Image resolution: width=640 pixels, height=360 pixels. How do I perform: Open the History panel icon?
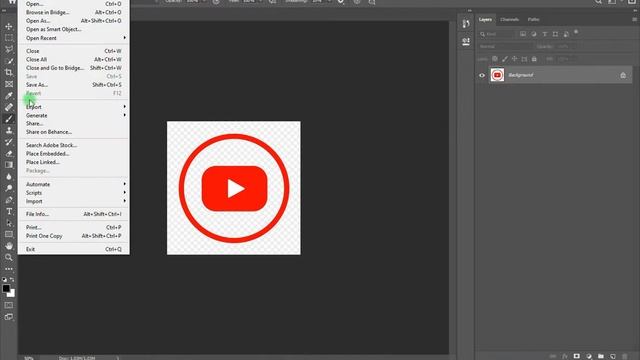point(466,24)
